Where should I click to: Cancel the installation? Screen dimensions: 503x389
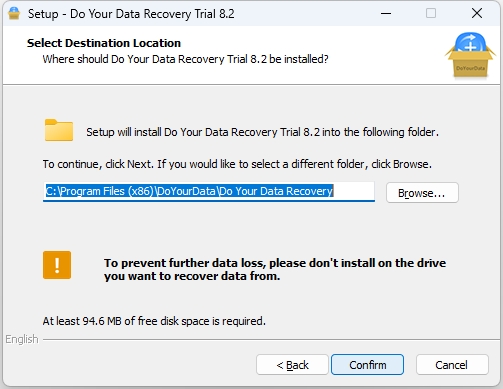tap(452, 365)
